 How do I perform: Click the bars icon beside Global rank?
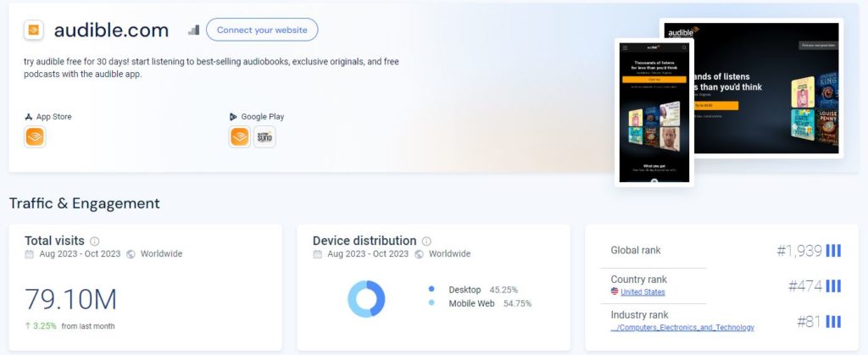[x=833, y=251]
